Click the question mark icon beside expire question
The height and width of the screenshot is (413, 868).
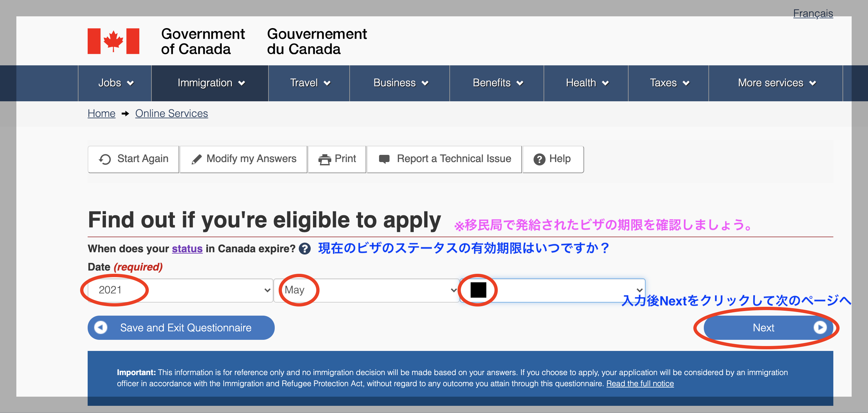pos(304,249)
